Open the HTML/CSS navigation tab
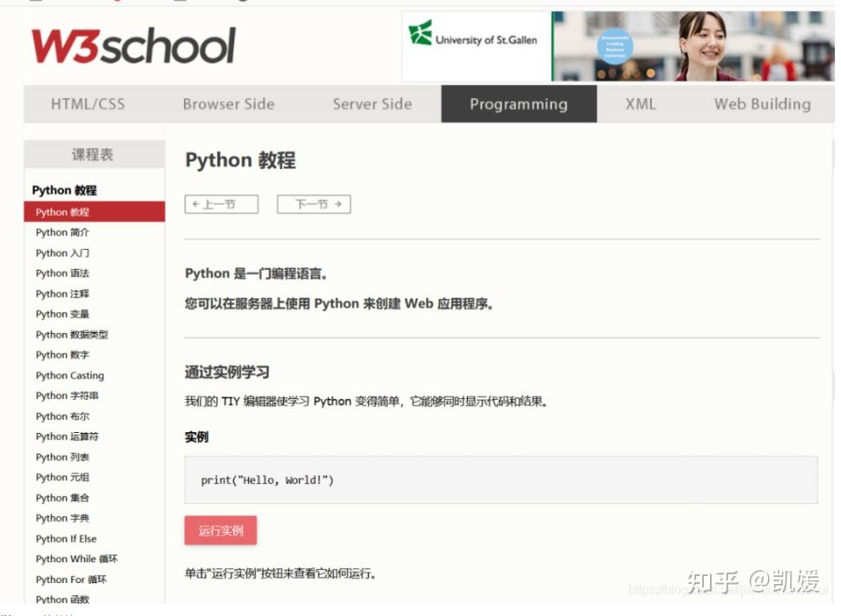 point(87,103)
